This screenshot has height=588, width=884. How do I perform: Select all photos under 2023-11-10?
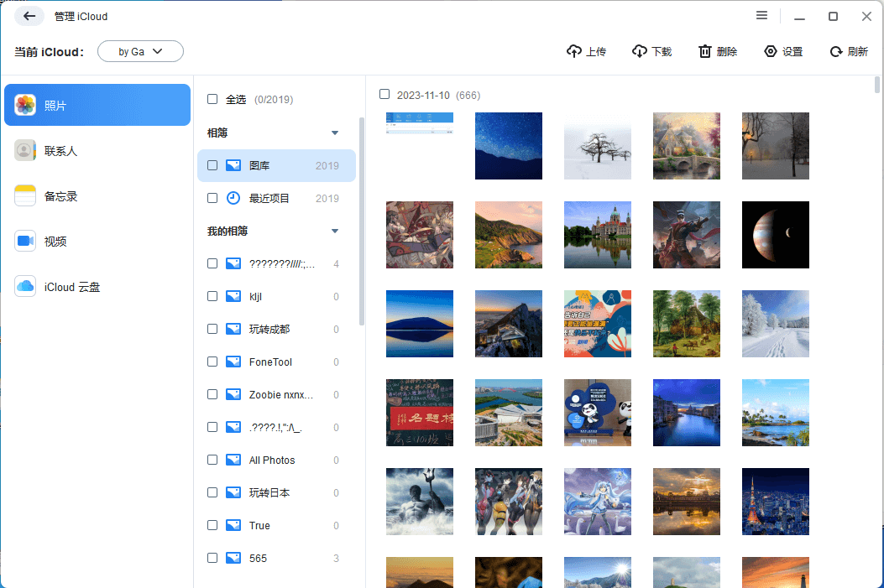[x=384, y=95]
